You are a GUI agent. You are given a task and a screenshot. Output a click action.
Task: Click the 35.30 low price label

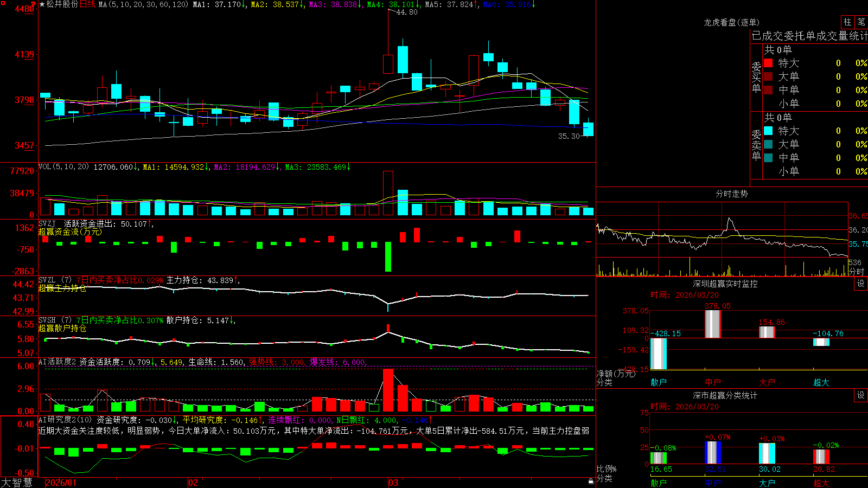(569, 136)
